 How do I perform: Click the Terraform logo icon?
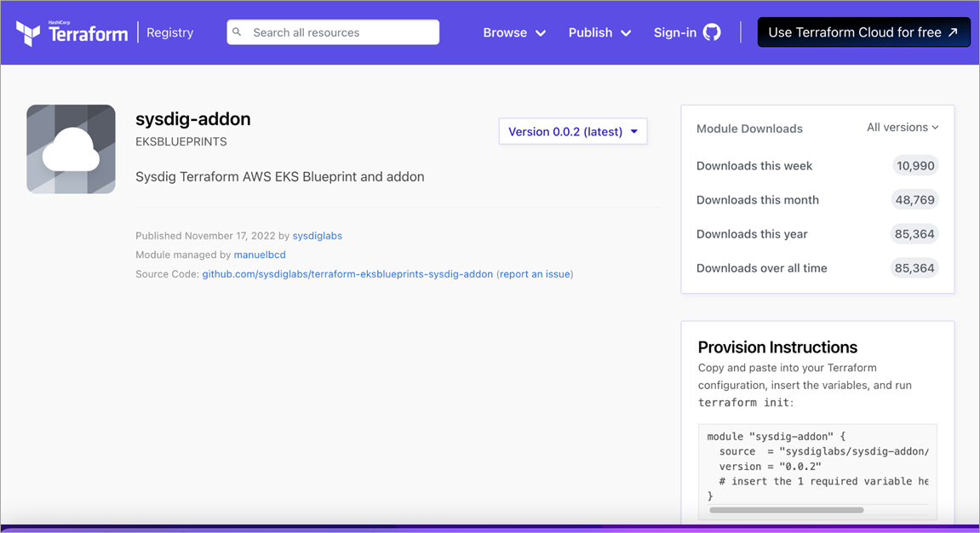click(x=28, y=33)
